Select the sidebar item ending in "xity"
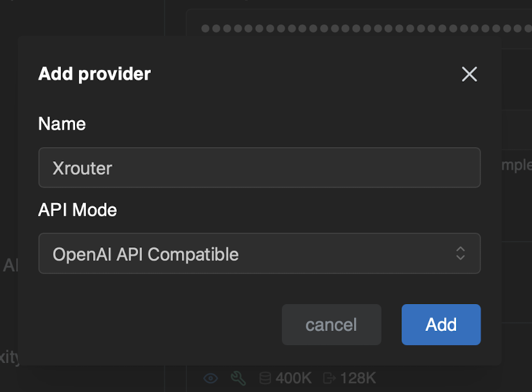The width and height of the screenshot is (532, 392). 9,357
